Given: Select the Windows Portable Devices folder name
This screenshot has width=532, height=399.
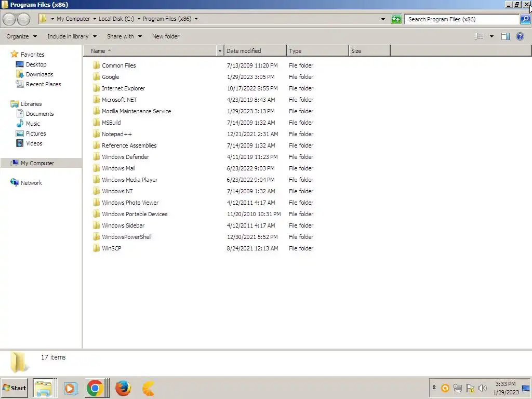Looking at the screenshot, I should (x=135, y=214).
